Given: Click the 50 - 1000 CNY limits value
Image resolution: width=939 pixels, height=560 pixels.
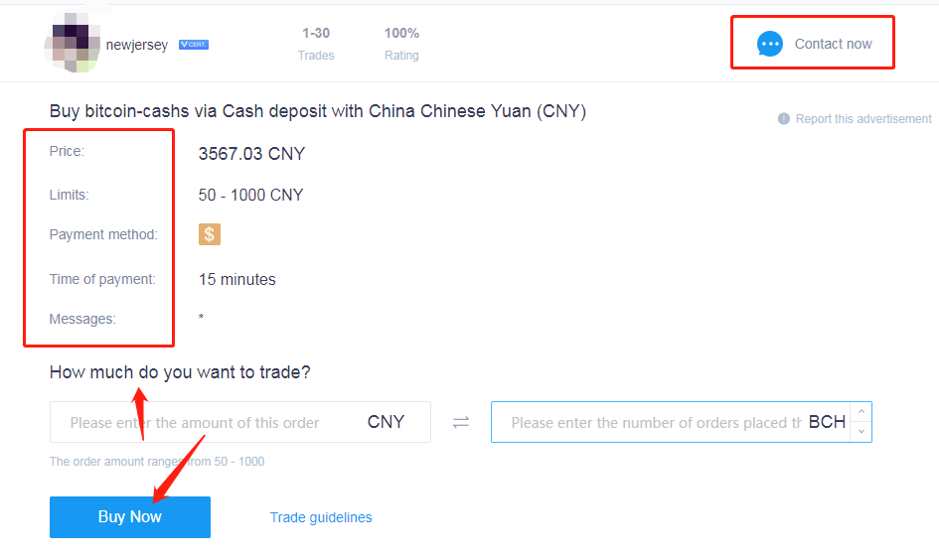Looking at the screenshot, I should point(251,195).
